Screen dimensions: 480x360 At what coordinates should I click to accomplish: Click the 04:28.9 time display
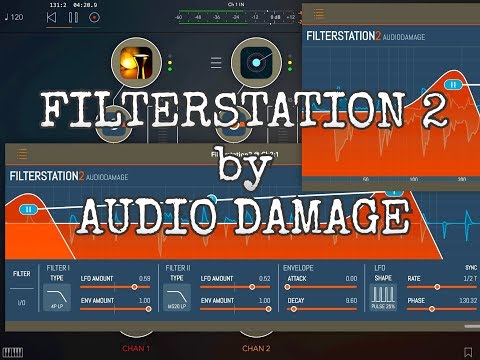click(85, 5)
